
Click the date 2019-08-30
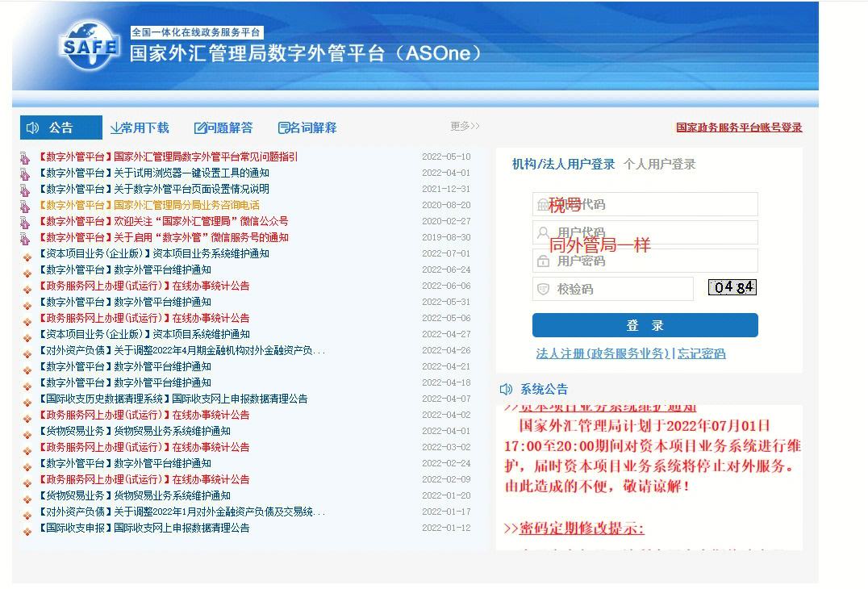[446, 237]
